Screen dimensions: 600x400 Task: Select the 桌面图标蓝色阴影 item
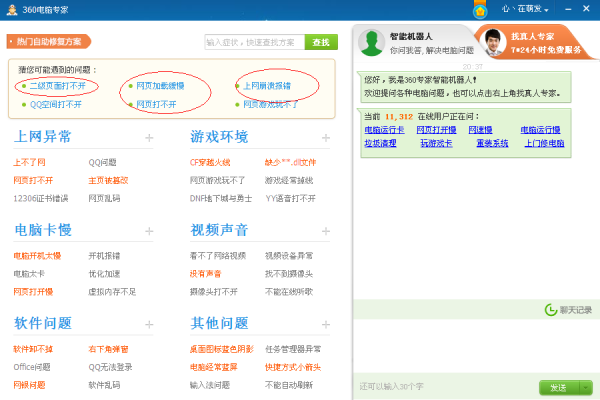point(222,349)
